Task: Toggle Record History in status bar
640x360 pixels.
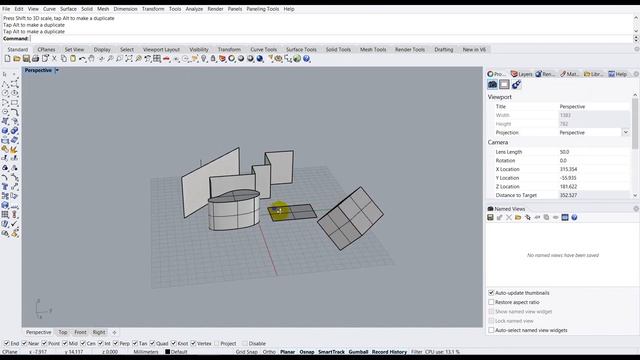Action: (389, 351)
